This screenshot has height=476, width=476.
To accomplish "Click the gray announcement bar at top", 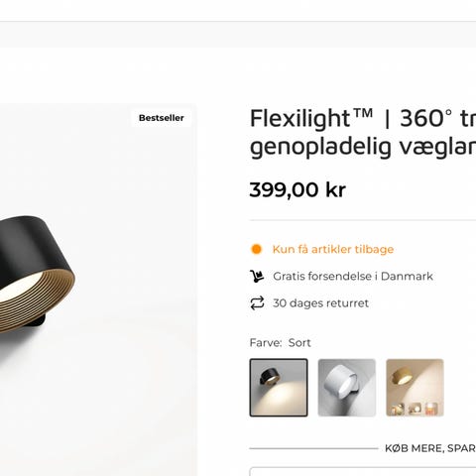I will click(238, 35).
